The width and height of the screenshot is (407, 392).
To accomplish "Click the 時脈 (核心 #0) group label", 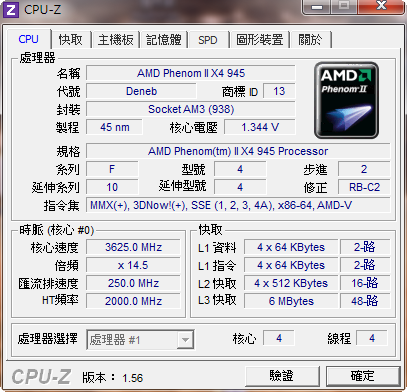I will point(57,230).
